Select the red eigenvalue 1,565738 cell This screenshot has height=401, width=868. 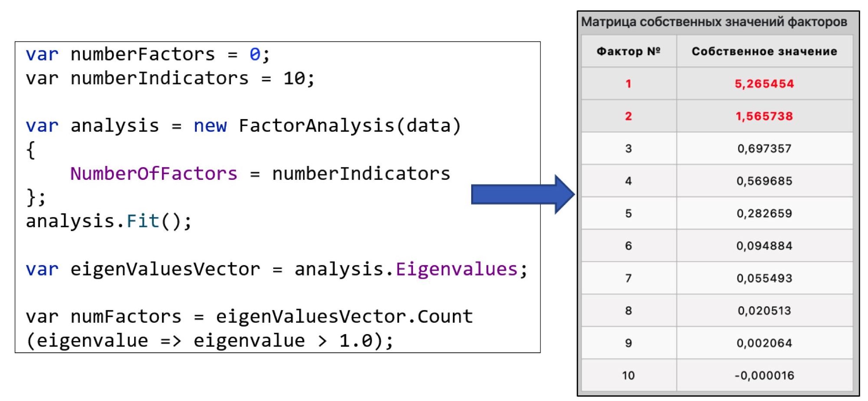(x=764, y=116)
